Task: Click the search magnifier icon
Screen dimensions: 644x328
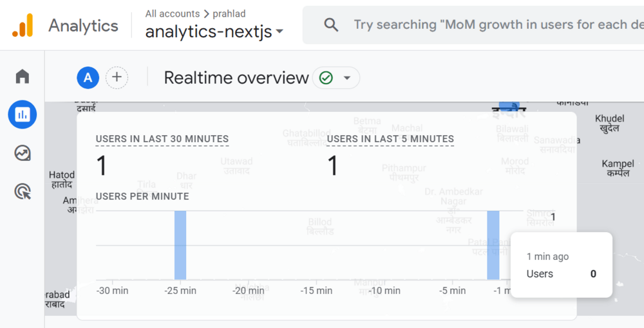Action: coord(331,25)
